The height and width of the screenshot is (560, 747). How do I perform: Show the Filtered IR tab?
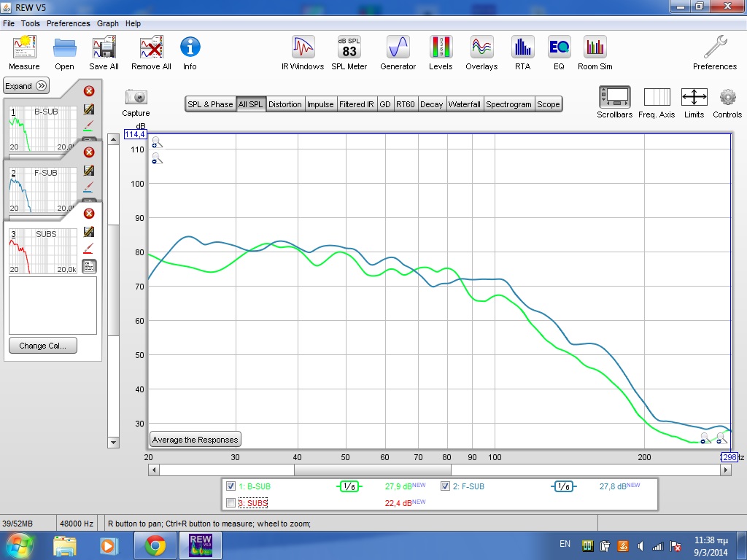[x=356, y=104]
